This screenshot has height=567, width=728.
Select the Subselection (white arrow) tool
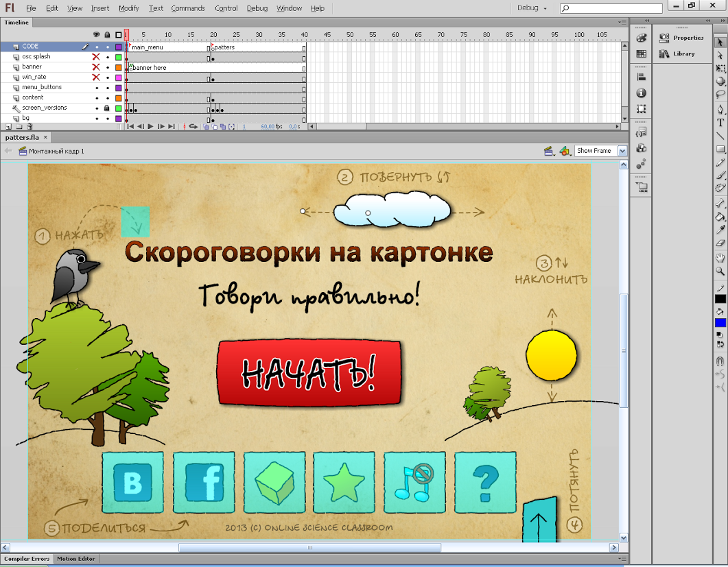coord(720,56)
